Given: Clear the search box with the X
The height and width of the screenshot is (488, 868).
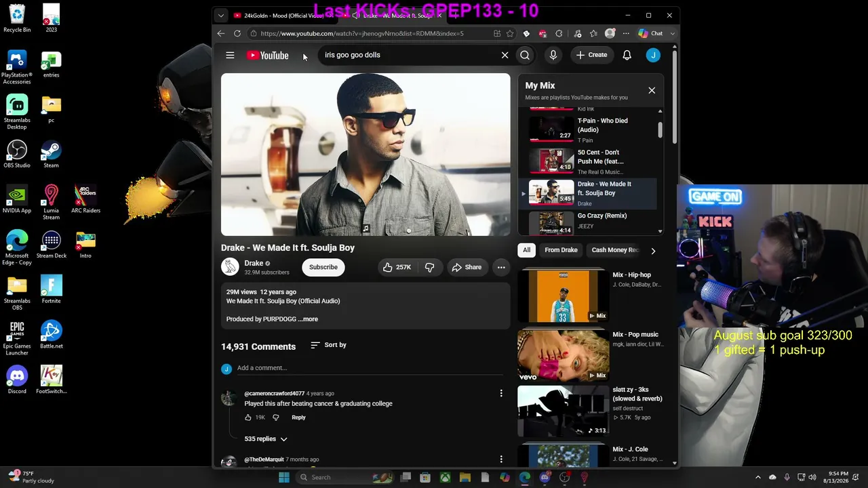Looking at the screenshot, I should click(x=505, y=55).
